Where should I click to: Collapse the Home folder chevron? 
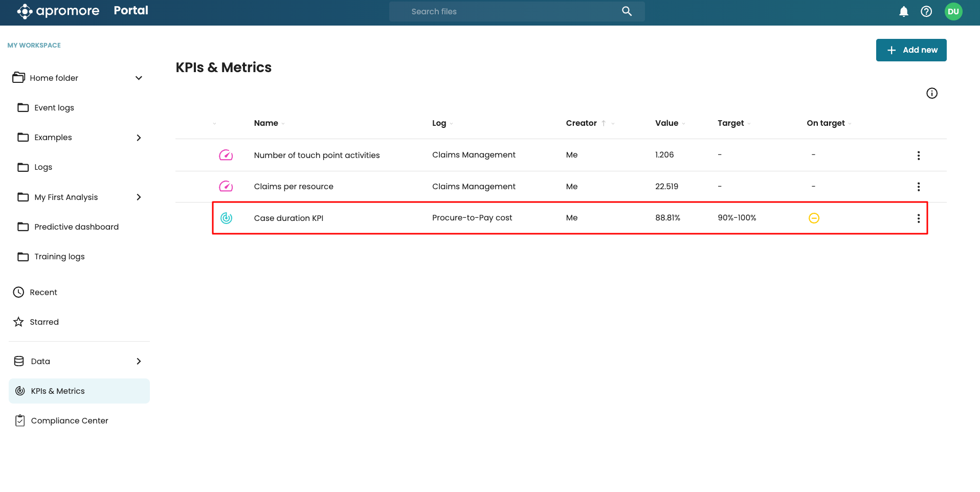[139, 78]
